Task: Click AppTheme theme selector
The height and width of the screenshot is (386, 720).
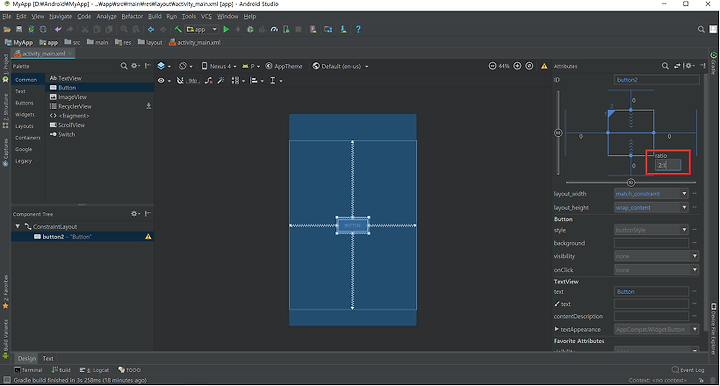Action: point(284,66)
